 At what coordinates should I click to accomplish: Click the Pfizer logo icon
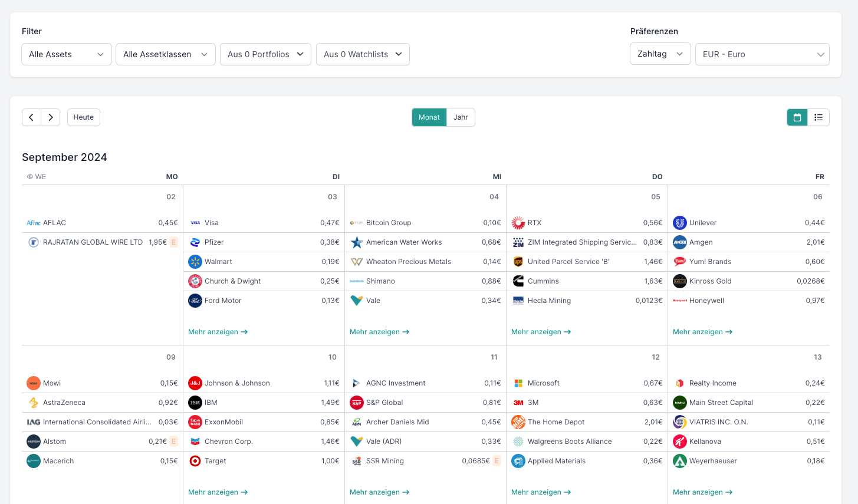tap(195, 242)
